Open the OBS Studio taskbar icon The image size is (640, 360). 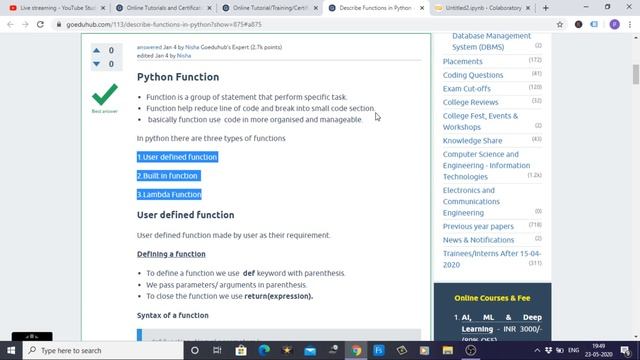coord(471,350)
